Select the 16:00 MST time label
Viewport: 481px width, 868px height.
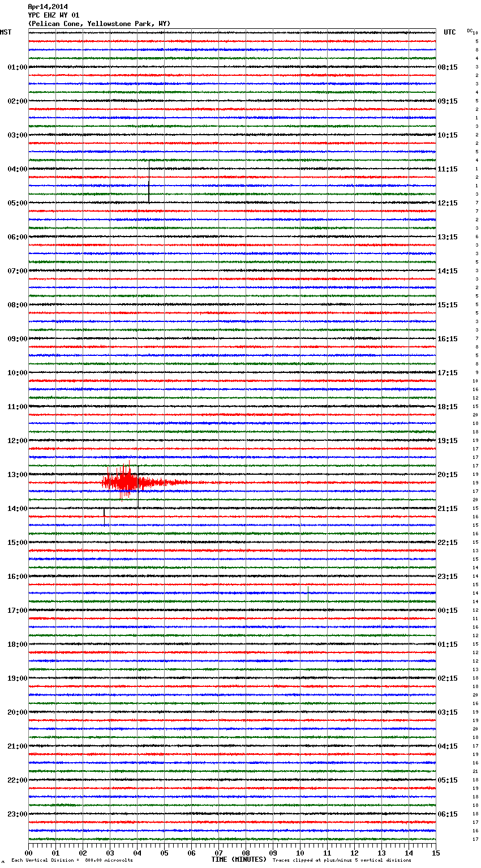click(18, 577)
